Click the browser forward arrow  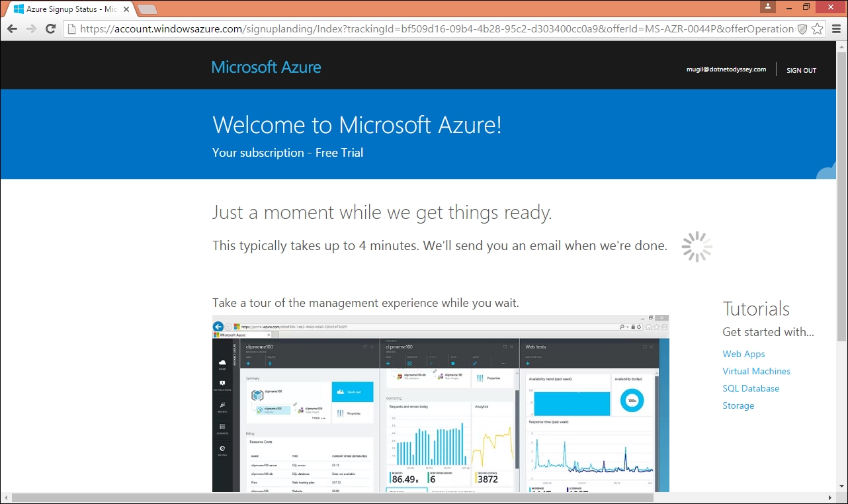31,28
